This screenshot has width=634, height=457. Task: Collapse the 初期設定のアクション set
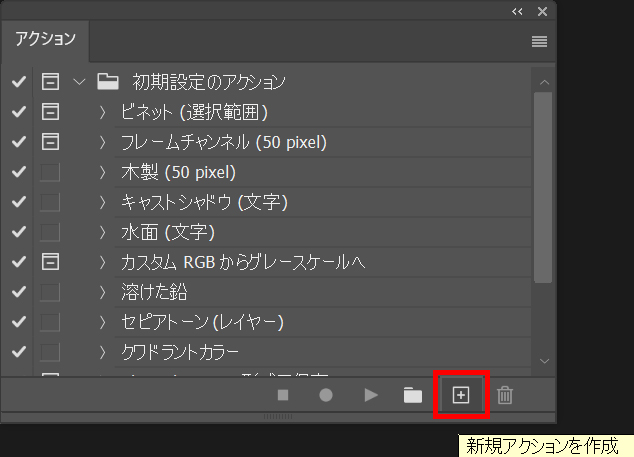click(81, 82)
